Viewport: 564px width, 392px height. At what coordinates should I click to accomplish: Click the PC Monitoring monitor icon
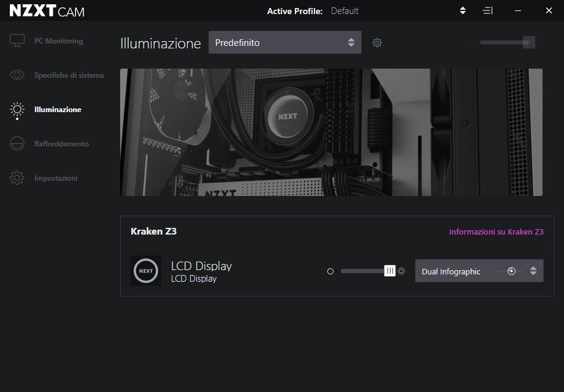(17, 41)
